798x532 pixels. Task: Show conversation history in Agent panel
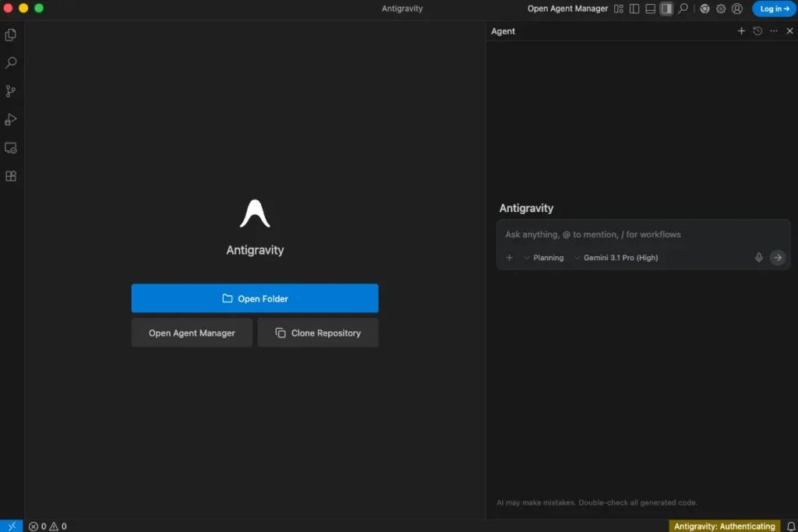click(x=757, y=31)
